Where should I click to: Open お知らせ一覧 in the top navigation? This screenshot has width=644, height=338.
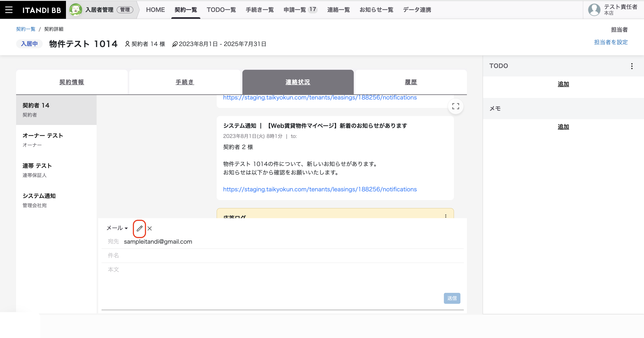[376, 10]
